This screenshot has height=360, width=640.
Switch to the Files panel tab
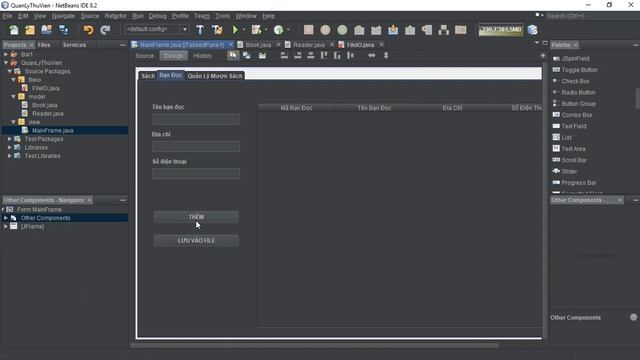[x=44, y=45]
